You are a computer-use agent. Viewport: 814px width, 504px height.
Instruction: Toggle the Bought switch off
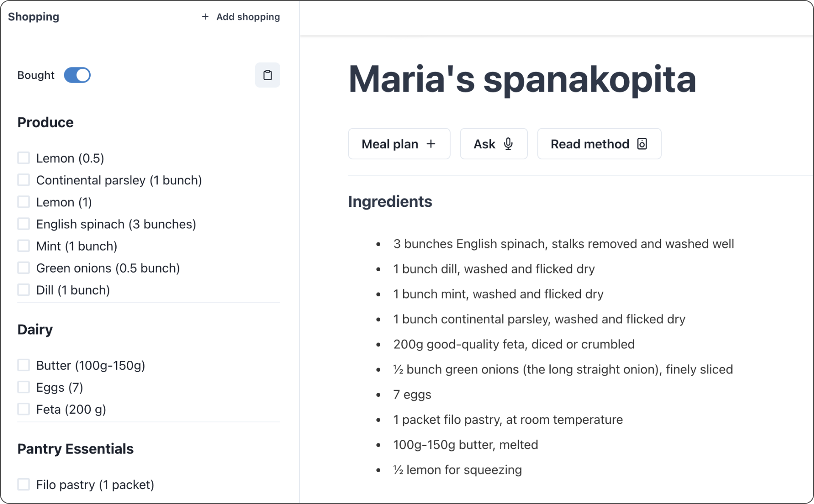[77, 75]
